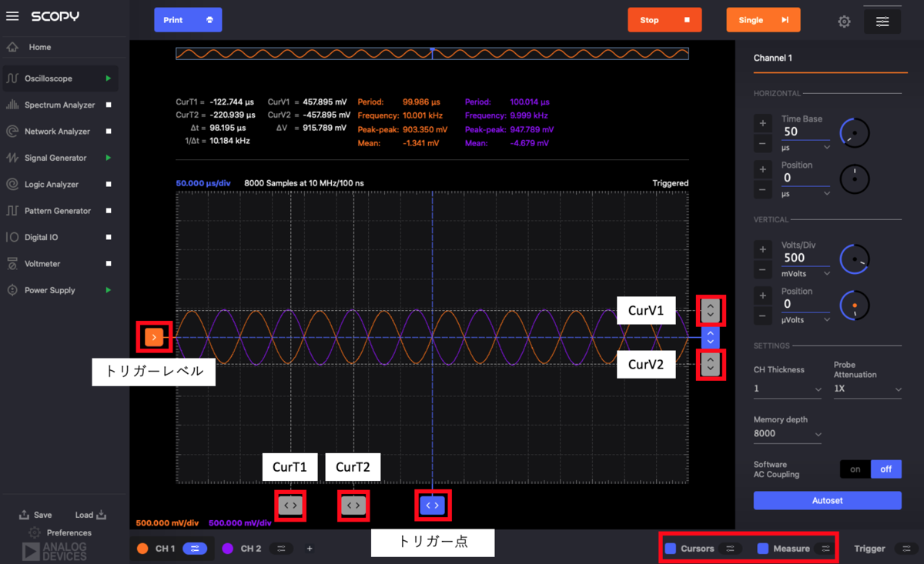This screenshot has height=564, width=924.
Task: Turn Software AC Coupling on
Action: (855, 469)
